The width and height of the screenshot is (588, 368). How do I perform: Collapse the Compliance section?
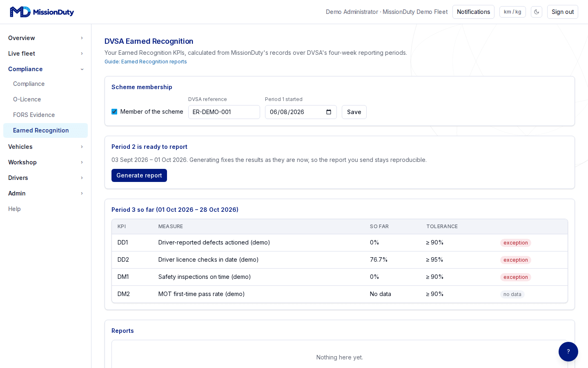45,69
